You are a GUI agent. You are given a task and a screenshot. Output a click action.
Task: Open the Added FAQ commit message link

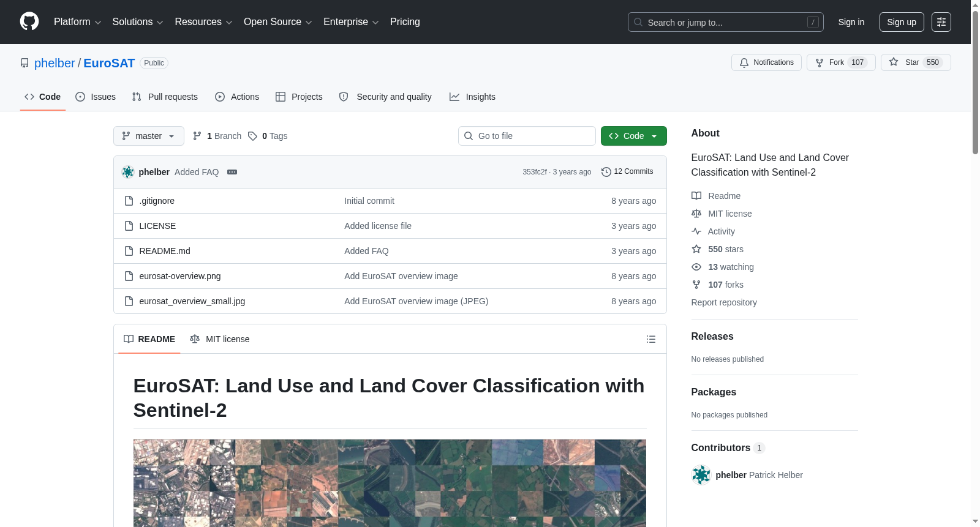point(197,172)
